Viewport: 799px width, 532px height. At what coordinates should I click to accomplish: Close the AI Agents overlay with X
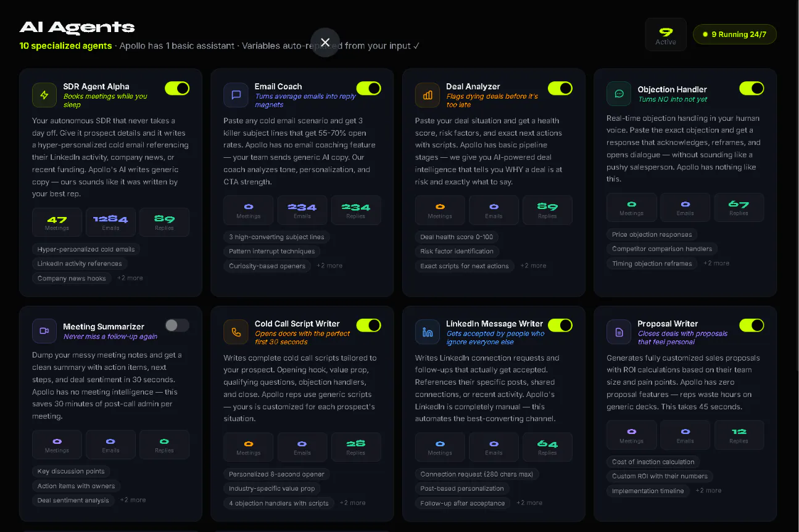pos(325,43)
